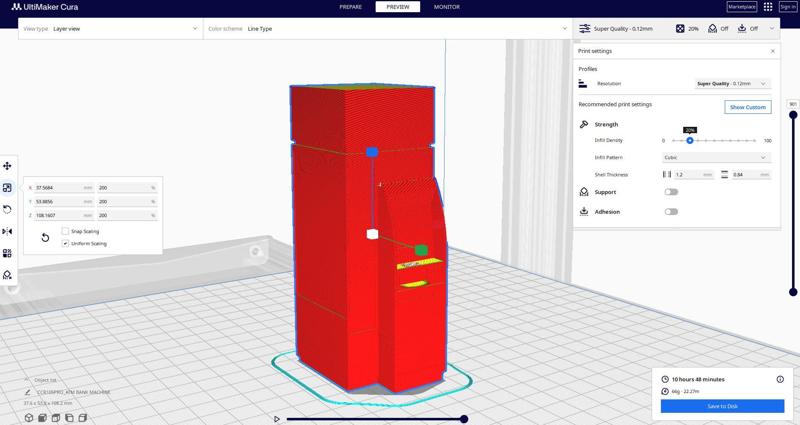This screenshot has height=425, width=800.
Task: Click the UltiMaker Cura logo
Action: click(x=45, y=7)
